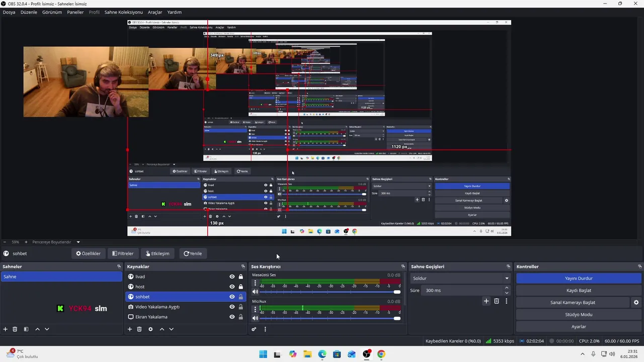
Task: Move scene up in Sahneler panel
Action: pos(37,329)
